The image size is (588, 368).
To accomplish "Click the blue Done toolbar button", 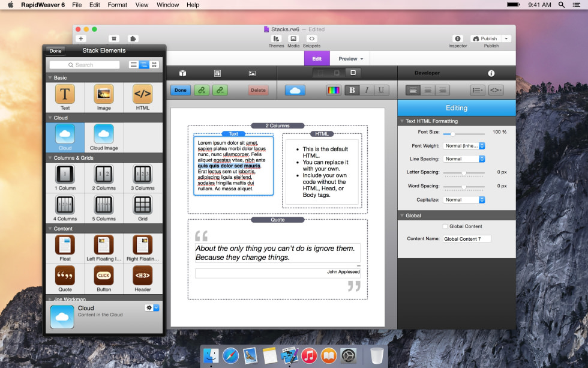I will click(181, 90).
